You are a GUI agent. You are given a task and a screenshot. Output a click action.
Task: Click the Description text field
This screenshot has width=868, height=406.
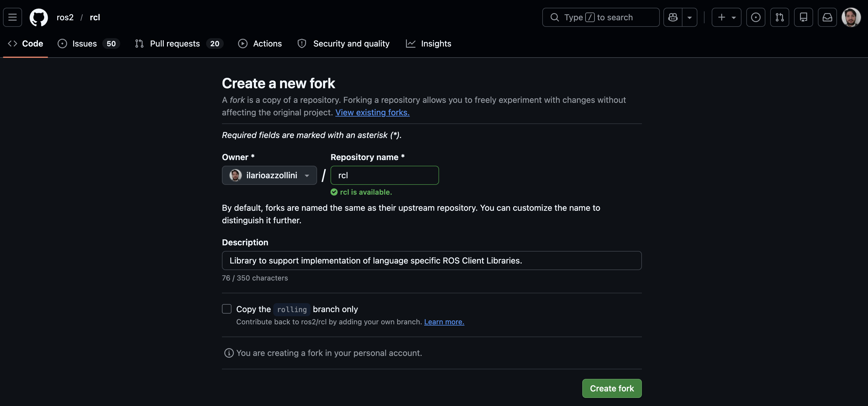[x=432, y=260]
